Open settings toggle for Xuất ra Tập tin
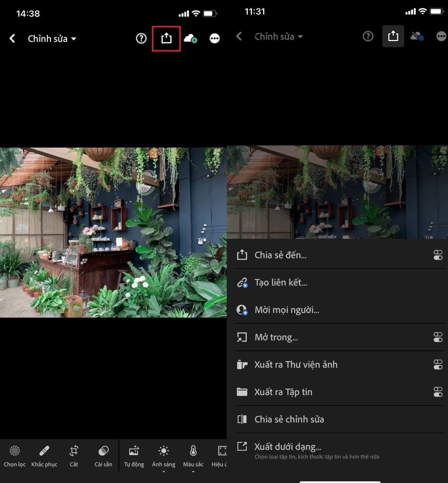Image resolution: width=448 pixels, height=483 pixels. tap(438, 392)
